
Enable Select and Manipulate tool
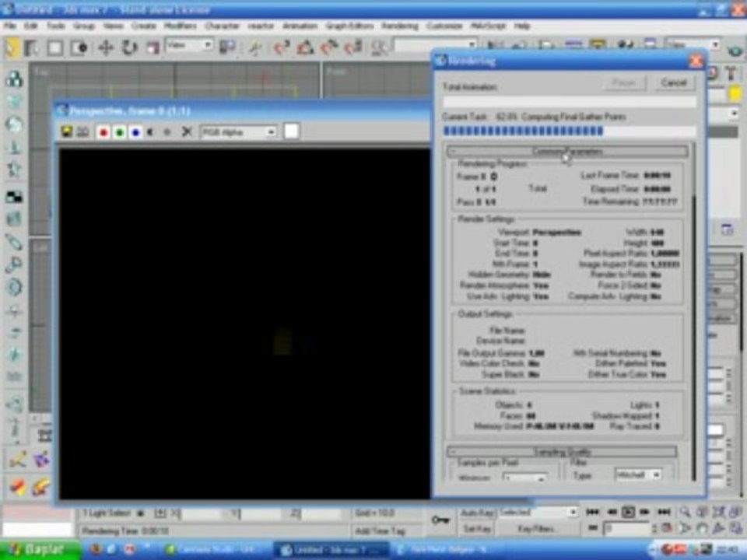click(x=255, y=47)
